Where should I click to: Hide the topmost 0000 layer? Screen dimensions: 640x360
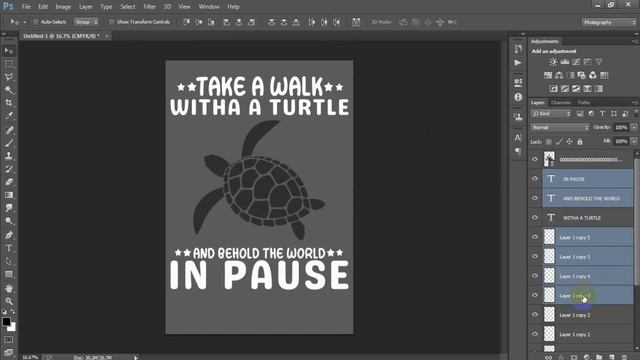tap(535, 159)
